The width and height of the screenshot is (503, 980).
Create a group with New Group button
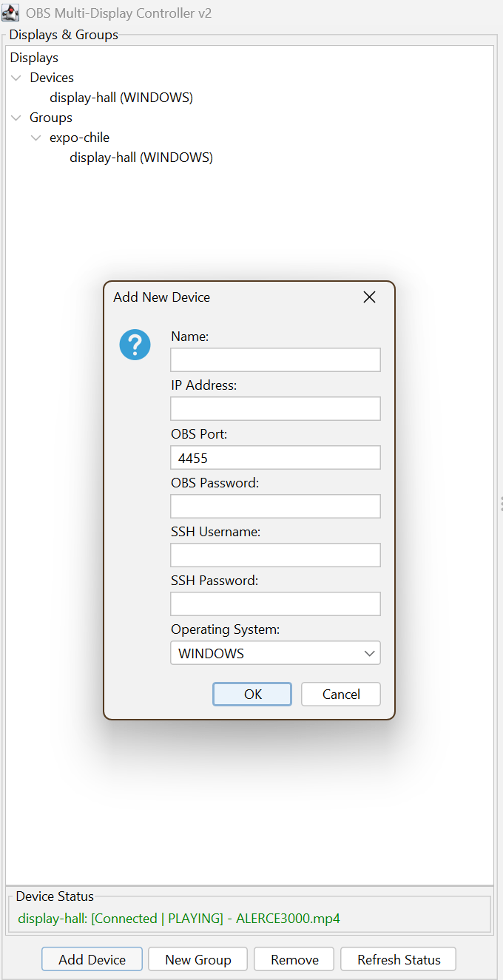tap(198, 959)
